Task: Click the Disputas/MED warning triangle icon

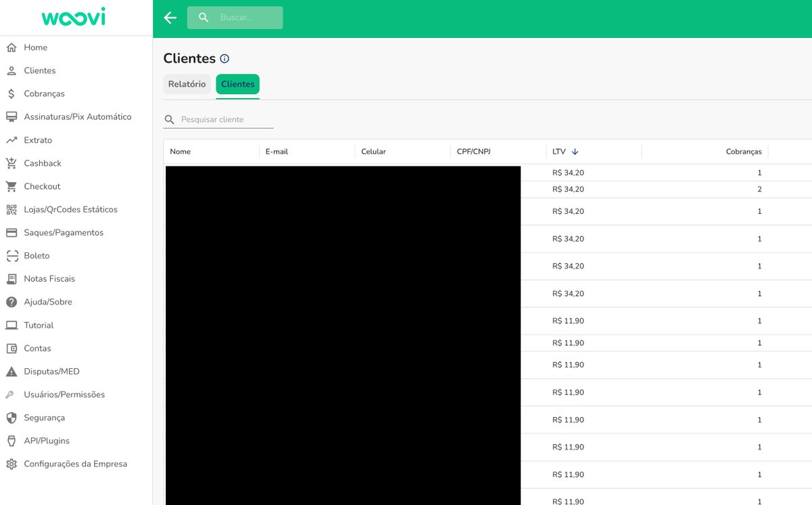Action: pyautogui.click(x=12, y=372)
